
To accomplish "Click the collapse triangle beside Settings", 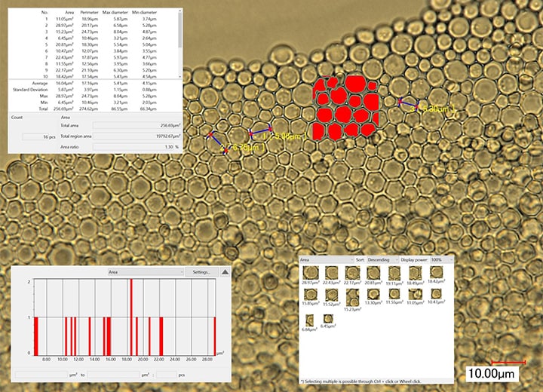I will 225,271.
